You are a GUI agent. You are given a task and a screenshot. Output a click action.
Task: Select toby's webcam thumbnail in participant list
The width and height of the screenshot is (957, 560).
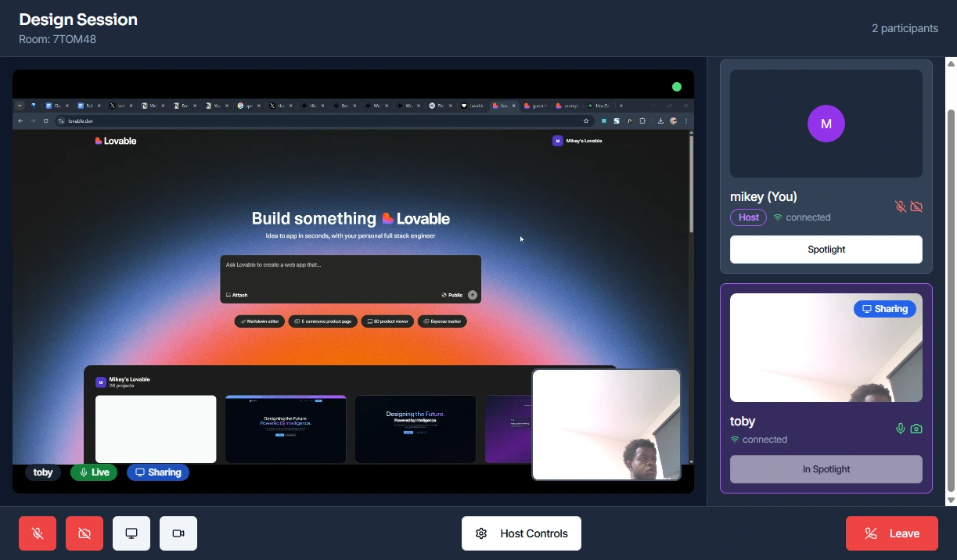click(x=826, y=347)
